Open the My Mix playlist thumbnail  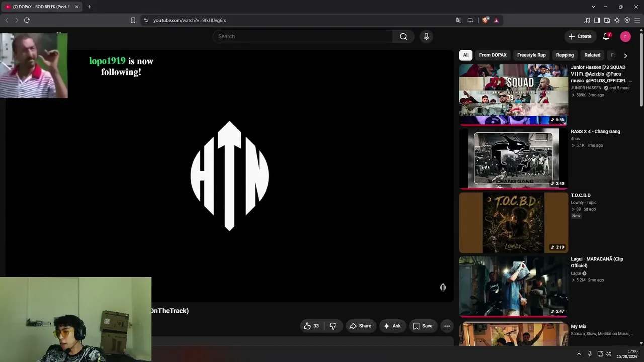click(514, 333)
